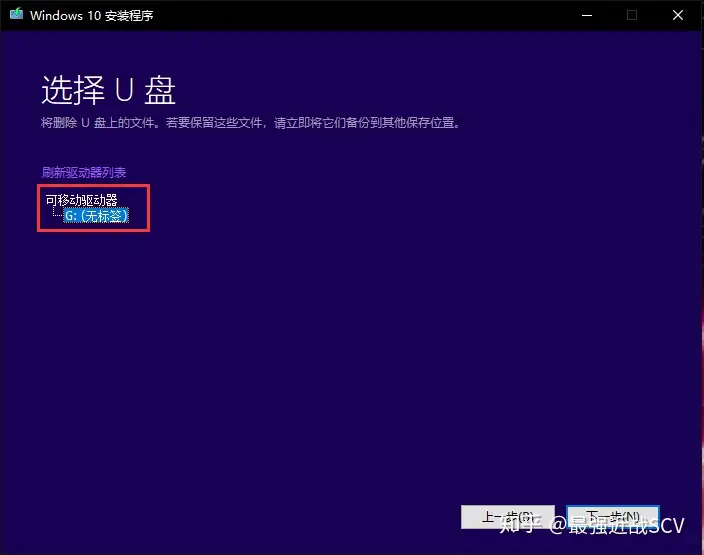Click the 下一步(N) next button
Image resolution: width=704 pixels, height=555 pixels.
pyautogui.click(x=613, y=517)
